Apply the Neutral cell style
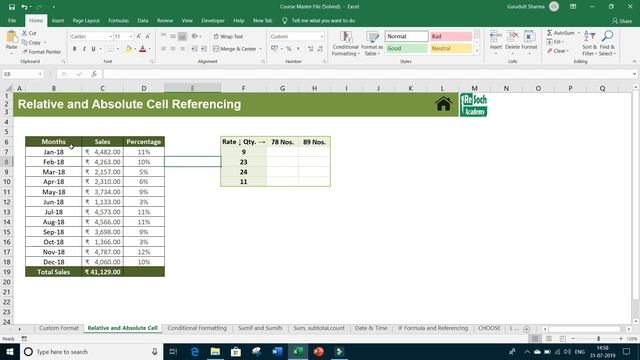 451,48
